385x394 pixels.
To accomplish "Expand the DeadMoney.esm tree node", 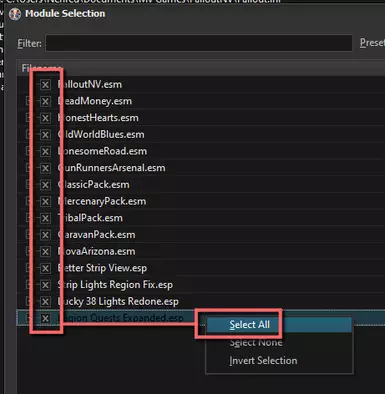I will click(x=28, y=101).
